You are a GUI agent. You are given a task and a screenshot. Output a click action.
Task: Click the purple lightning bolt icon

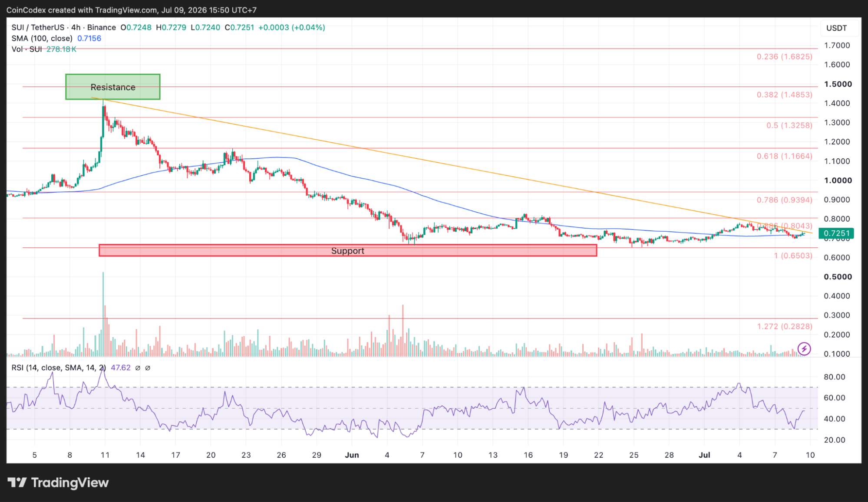point(804,348)
